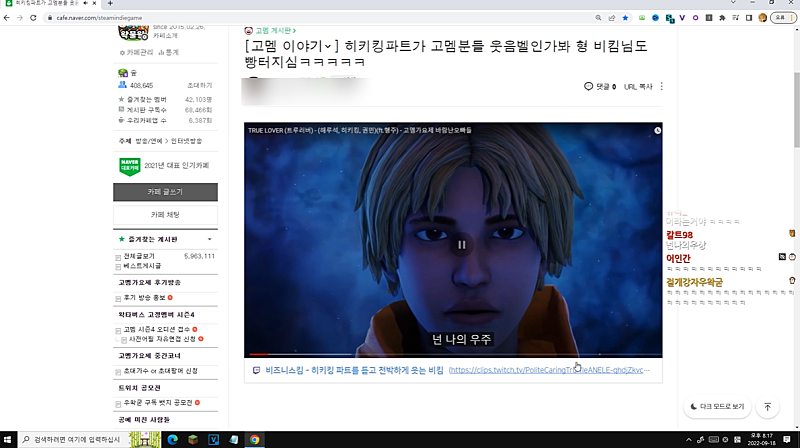Click the members icon next to 408,645
Viewport: 800px width, 448px height.
click(x=122, y=85)
